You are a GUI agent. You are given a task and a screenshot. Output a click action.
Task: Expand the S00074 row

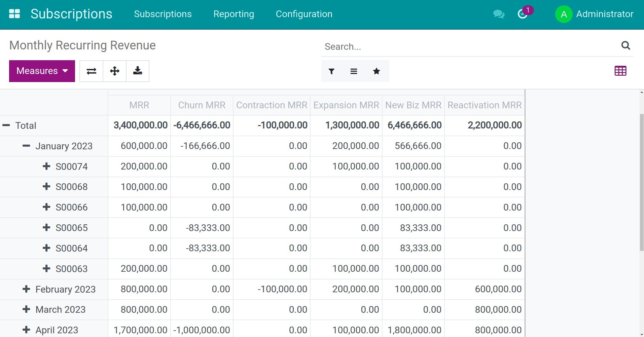point(46,166)
